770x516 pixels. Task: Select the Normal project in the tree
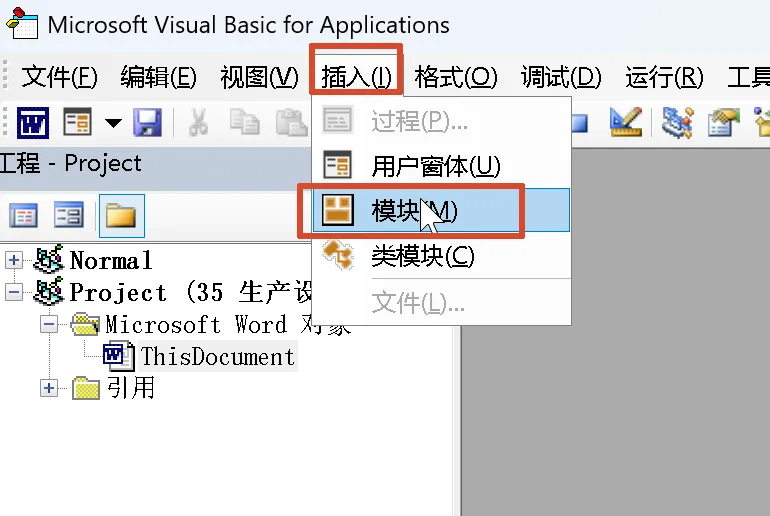click(x=111, y=260)
